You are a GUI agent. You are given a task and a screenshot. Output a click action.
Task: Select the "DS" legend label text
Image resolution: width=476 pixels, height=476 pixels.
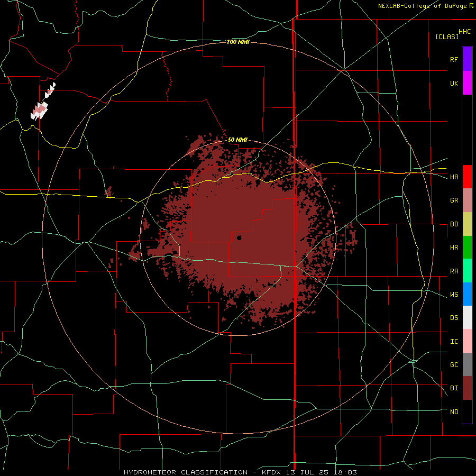454,318
